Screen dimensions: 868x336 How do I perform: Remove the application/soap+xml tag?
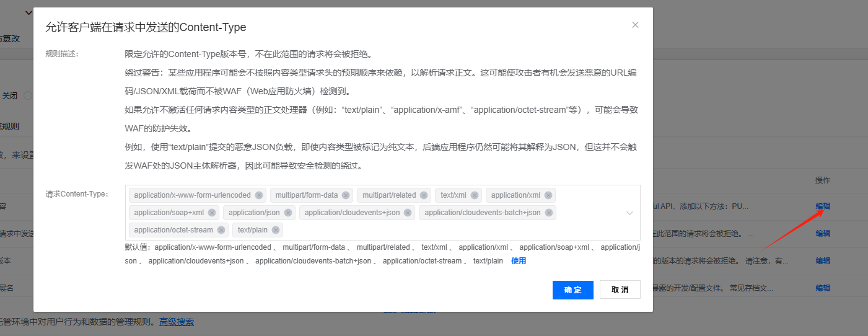point(212,213)
